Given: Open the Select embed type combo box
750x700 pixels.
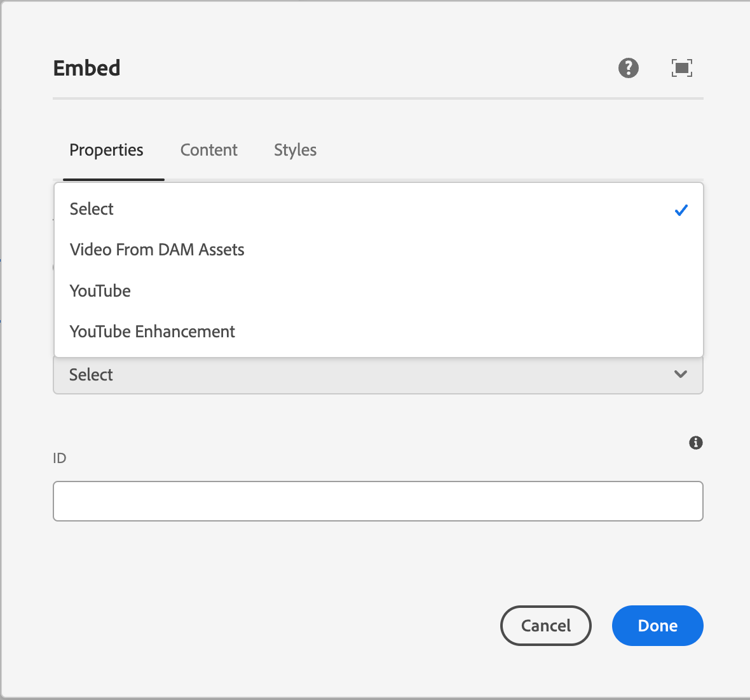Looking at the screenshot, I should [x=378, y=375].
